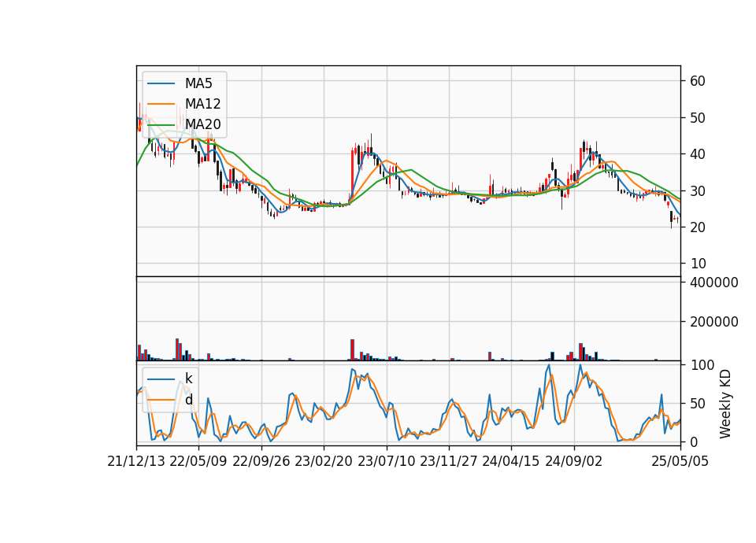Click the KD axis value 100

[702, 365]
